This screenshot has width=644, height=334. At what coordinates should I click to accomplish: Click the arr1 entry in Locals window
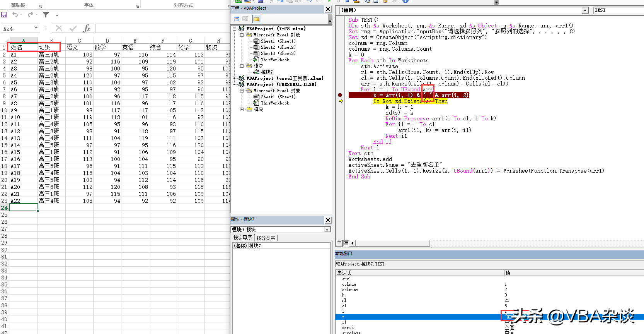347,279
